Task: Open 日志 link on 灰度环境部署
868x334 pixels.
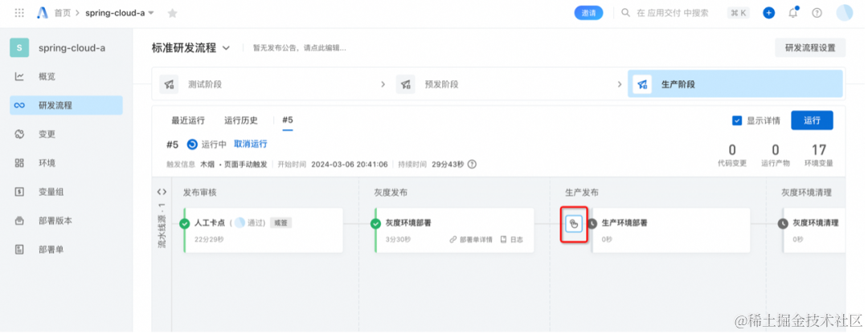Action: 512,239
